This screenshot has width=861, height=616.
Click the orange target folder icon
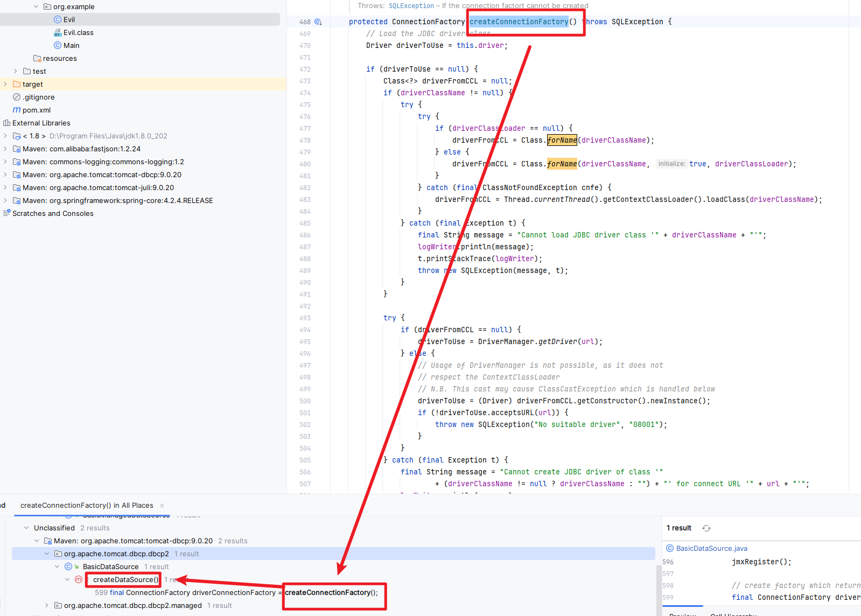[17, 84]
